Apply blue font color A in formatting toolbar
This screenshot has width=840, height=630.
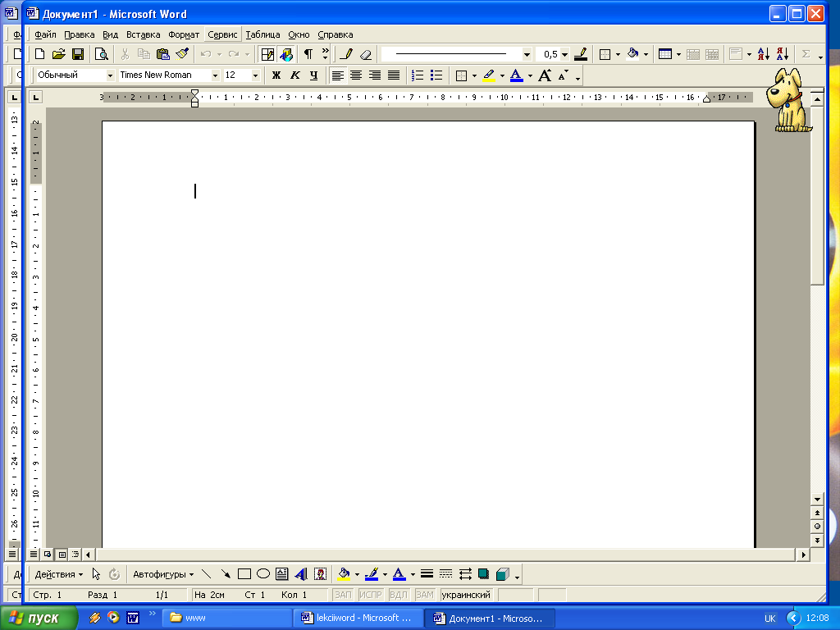[x=517, y=75]
